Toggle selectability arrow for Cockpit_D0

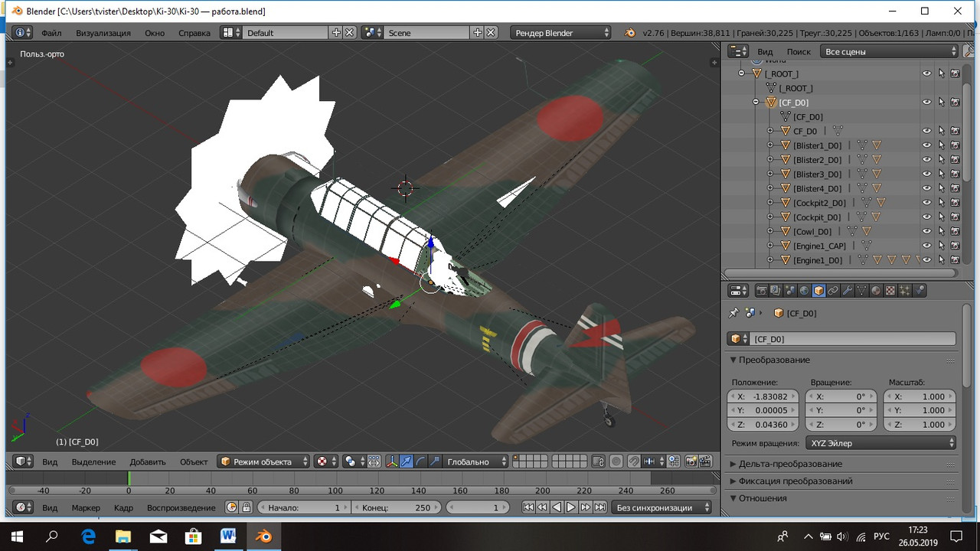coord(942,217)
